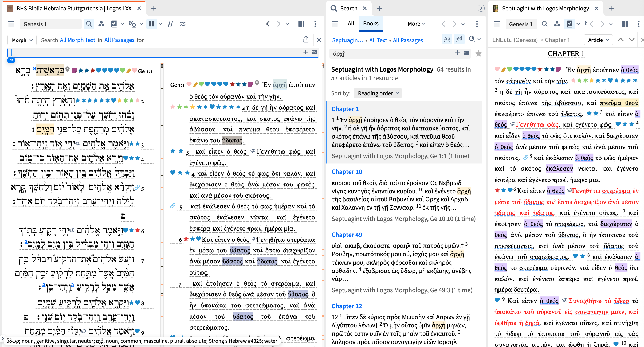The image size is (644, 347).
Task: Export BHS inline search results
Action: tap(306, 40)
